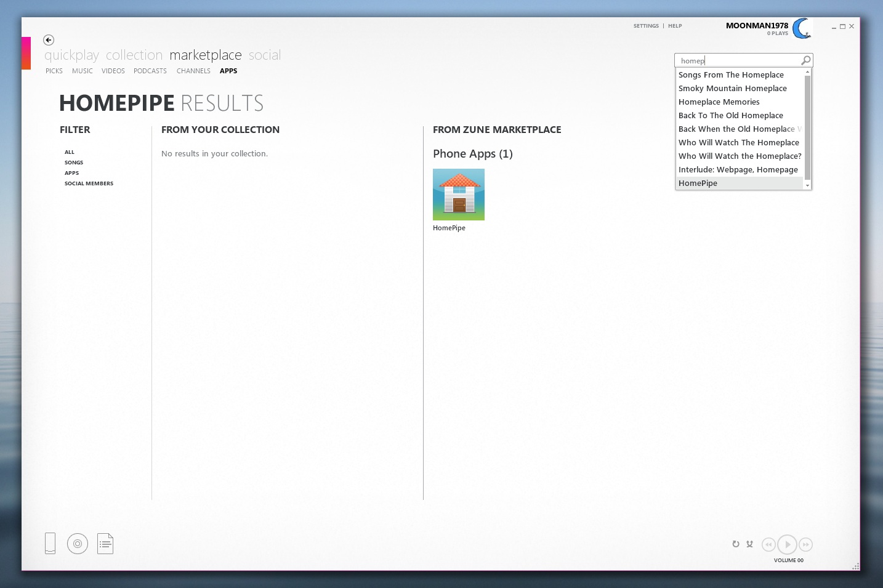Viewport: 883px width, 588px height.
Task: Filter results by SOCIAL MEMBERS
Action: 89,183
